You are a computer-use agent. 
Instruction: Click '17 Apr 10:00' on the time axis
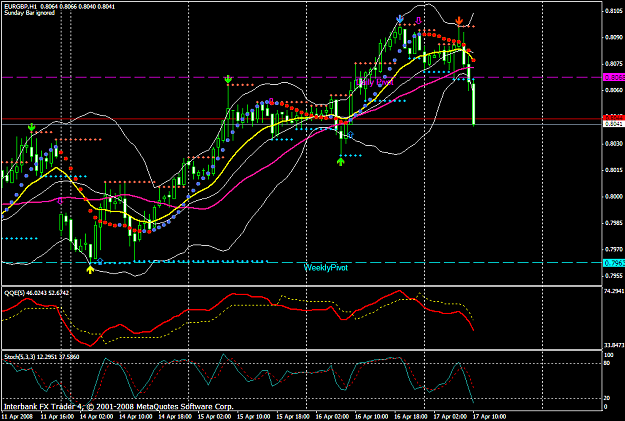click(489, 416)
